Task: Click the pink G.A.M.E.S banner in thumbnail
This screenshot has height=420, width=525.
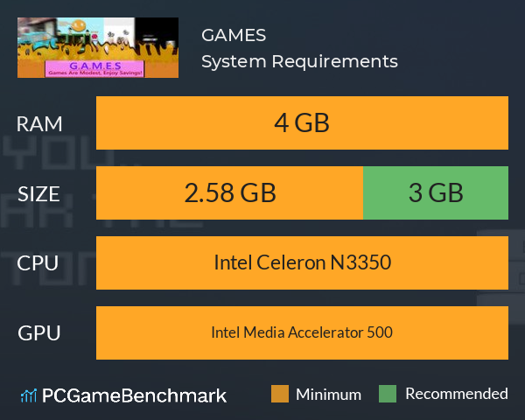Action: click(94, 68)
